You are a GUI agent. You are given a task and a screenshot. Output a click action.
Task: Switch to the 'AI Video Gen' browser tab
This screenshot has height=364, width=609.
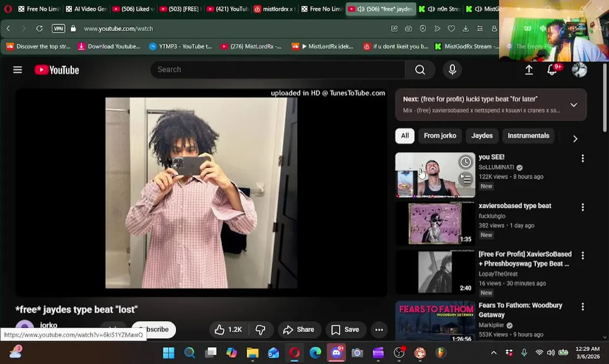(85, 9)
